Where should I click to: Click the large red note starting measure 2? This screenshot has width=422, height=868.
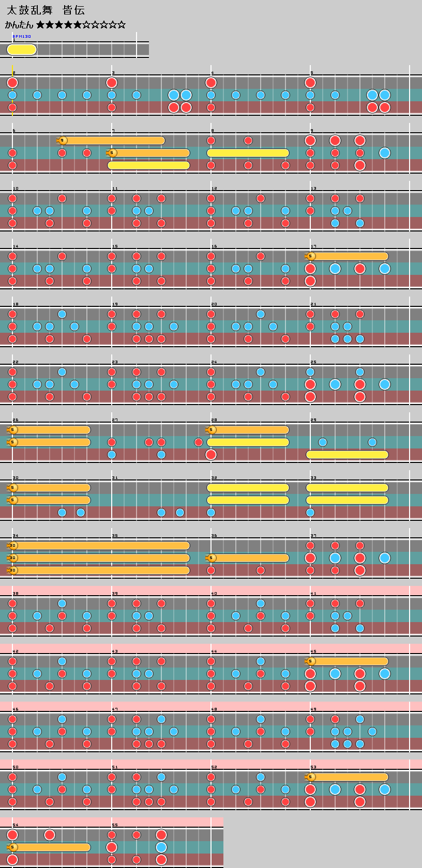click(x=12, y=83)
